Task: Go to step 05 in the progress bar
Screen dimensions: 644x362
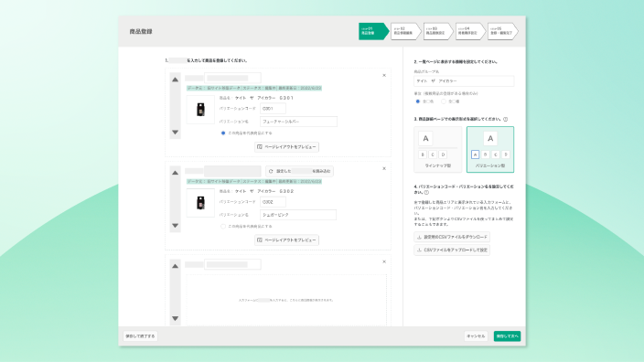Action: coord(502,31)
